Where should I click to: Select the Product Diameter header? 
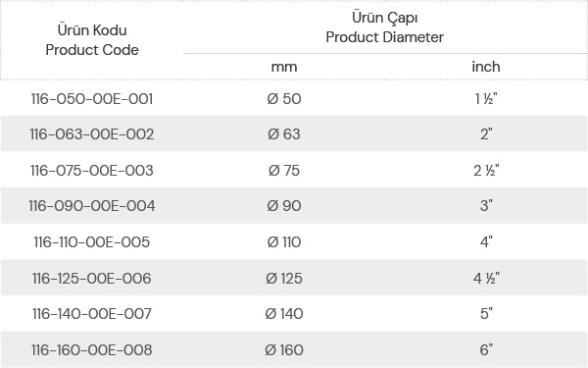[x=384, y=27]
